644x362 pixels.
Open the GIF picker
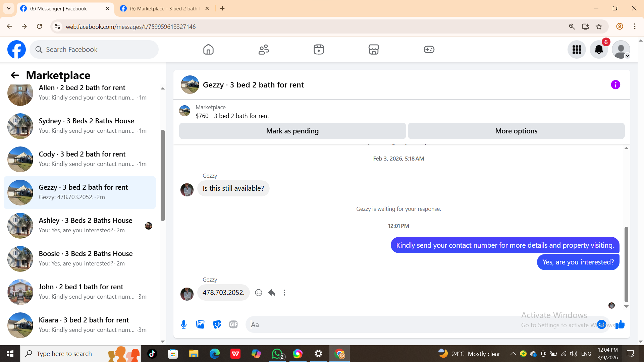tap(233, 324)
